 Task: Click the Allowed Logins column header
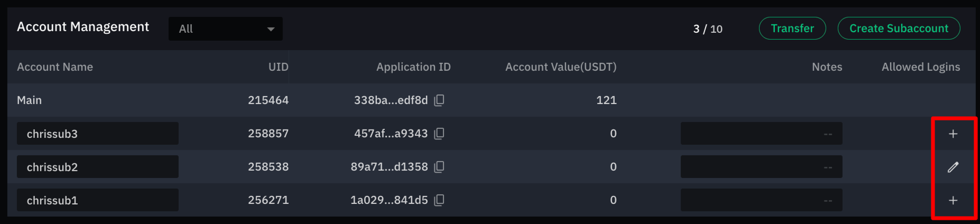click(x=921, y=67)
